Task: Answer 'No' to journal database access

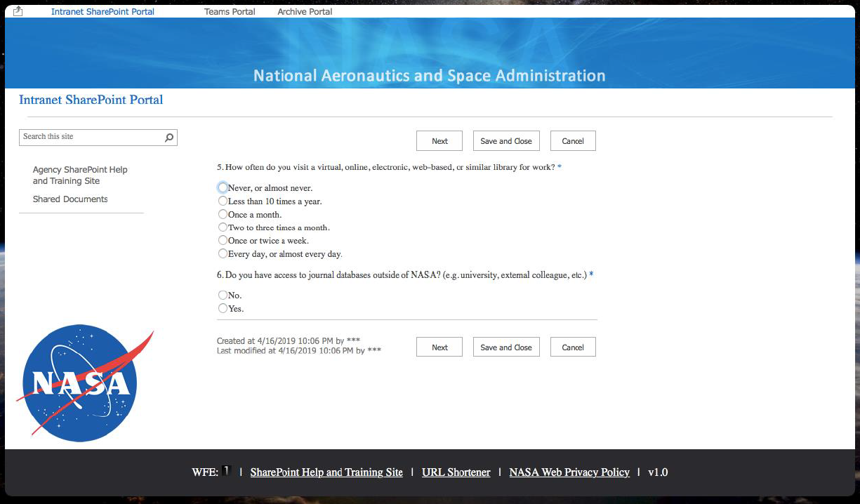Action: coord(223,296)
